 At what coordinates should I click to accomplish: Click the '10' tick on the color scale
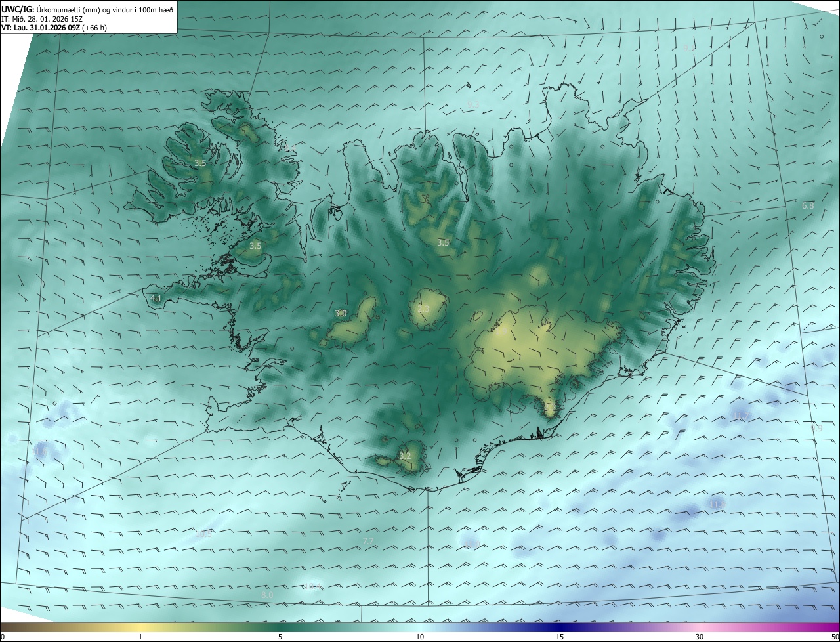pyautogui.click(x=420, y=637)
